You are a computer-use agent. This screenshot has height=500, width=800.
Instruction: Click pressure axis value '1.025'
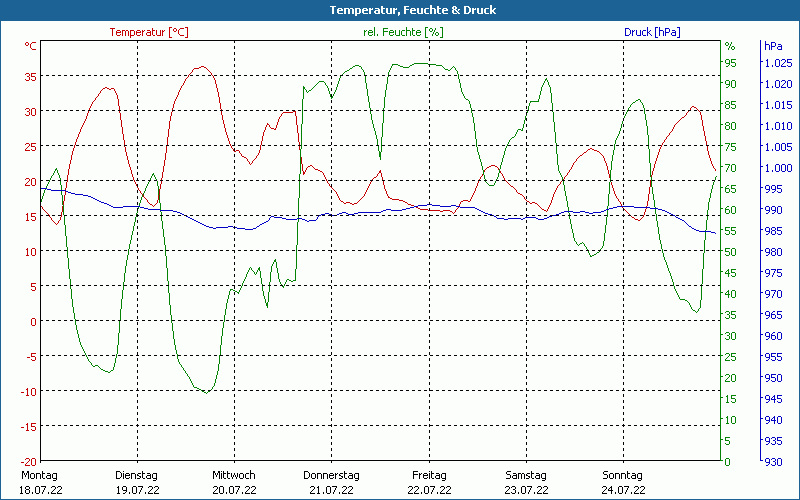779,63
